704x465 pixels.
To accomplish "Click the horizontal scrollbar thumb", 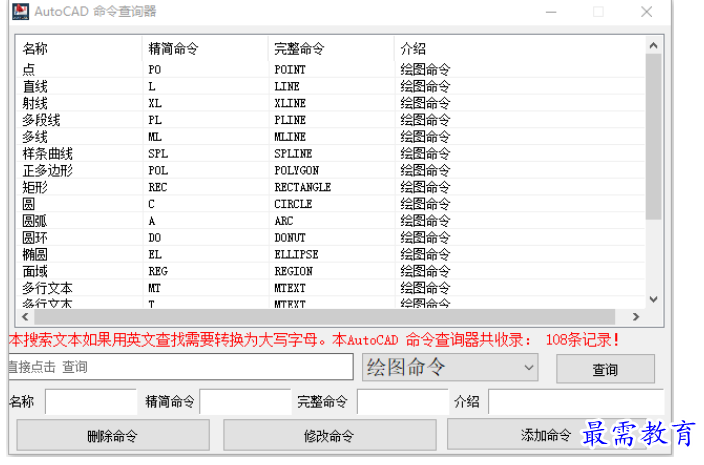I will pyautogui.click(x=325, y=317).
